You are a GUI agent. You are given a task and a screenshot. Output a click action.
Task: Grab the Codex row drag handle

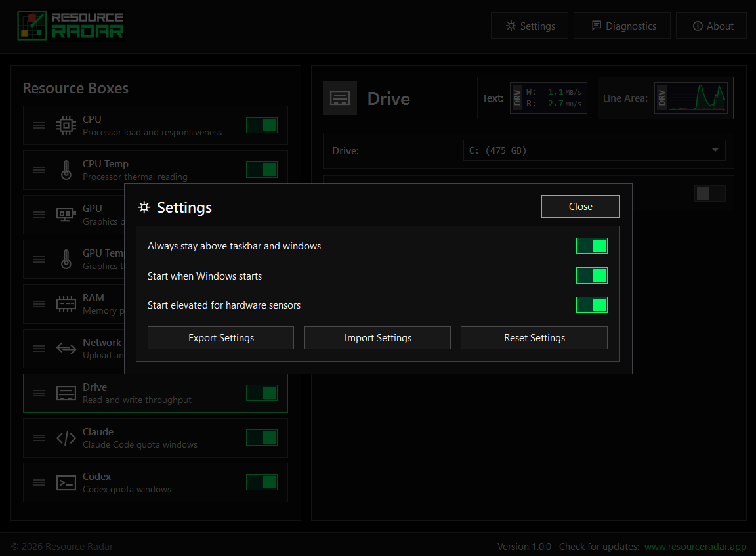39,482
